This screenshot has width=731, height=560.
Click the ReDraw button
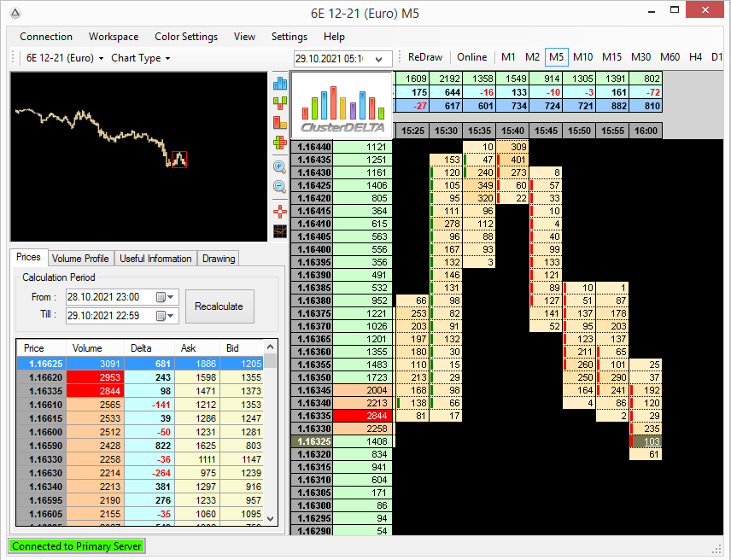(425, 57)
